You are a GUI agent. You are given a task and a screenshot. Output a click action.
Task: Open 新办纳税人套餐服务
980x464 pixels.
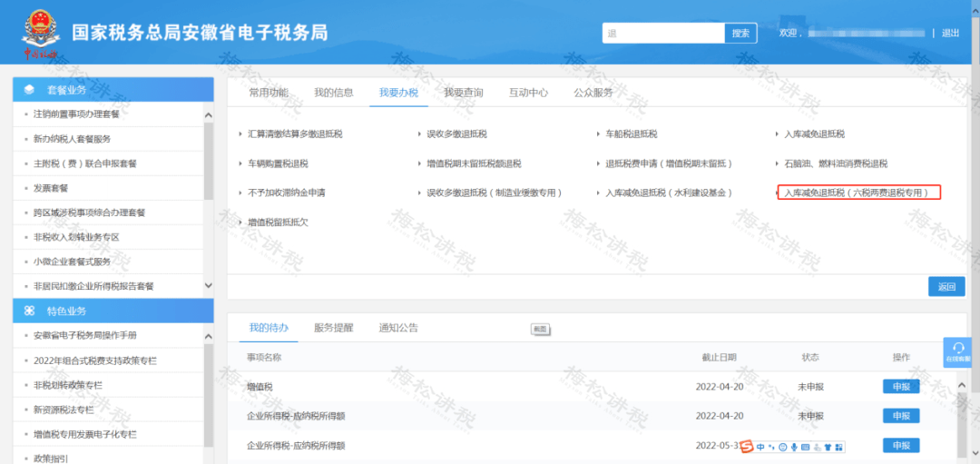(72, 139)
